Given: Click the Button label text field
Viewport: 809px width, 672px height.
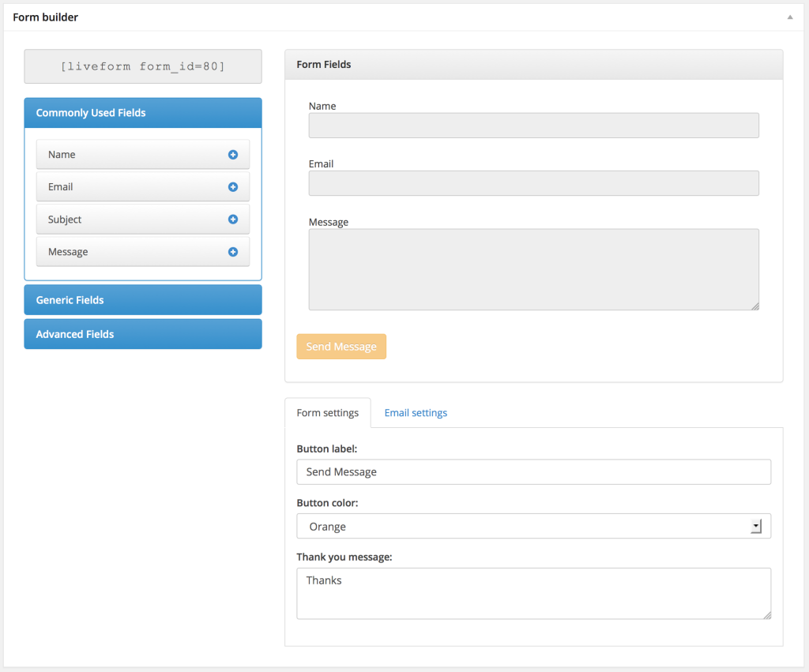Looking at the screenshot, I should click(x=533, y=472).
